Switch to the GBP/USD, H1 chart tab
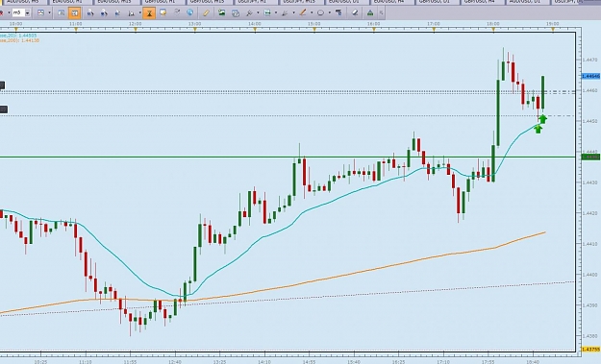601x364 pixels. pos(163,2)
